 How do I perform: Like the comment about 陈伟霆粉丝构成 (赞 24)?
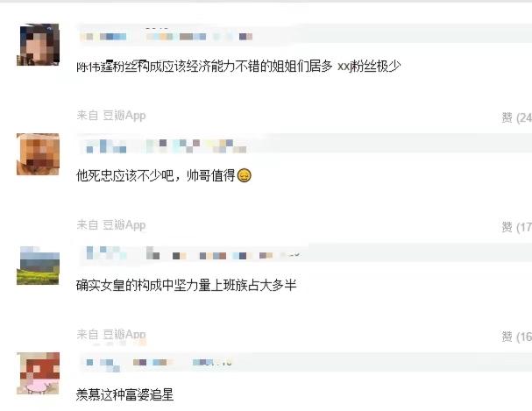point(516,117)
